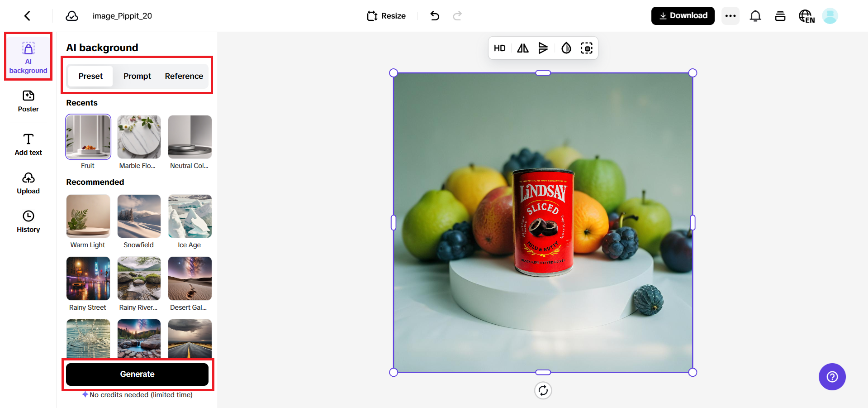Screen dimensions: 868x408
Task: Open the Resize menu
Action: [x=386, y=15]
